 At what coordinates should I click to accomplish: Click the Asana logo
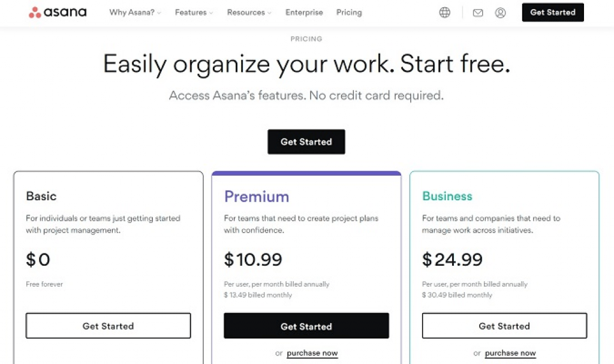tap(58, 13)
